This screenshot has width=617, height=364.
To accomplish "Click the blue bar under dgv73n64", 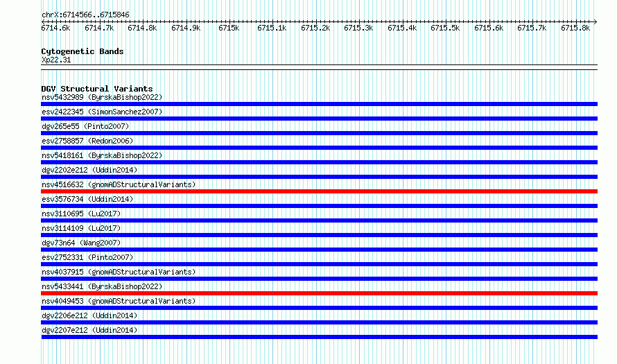I will tap(319, 250).
